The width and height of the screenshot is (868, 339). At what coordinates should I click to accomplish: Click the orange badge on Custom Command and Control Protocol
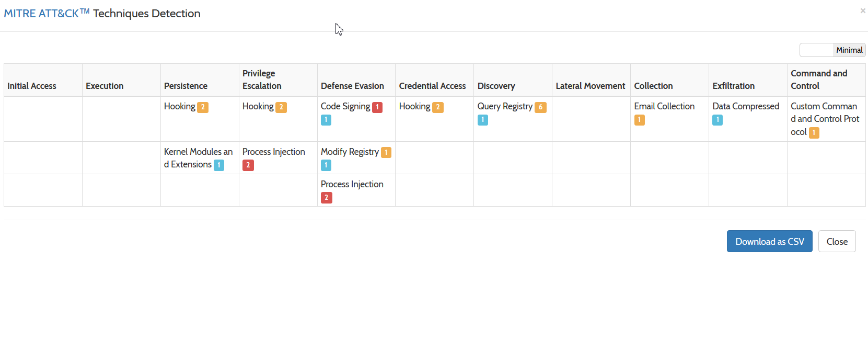click(814, 133)
